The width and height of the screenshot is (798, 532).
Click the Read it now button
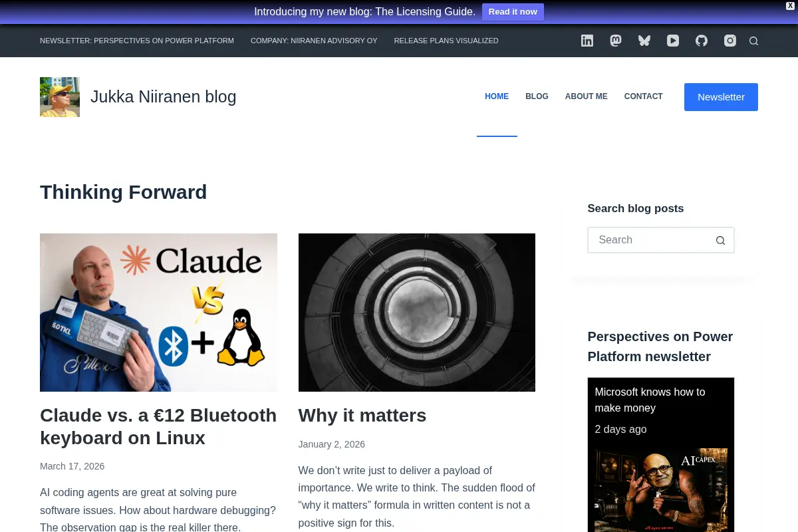pyautogui.click(x=513, y=12)
